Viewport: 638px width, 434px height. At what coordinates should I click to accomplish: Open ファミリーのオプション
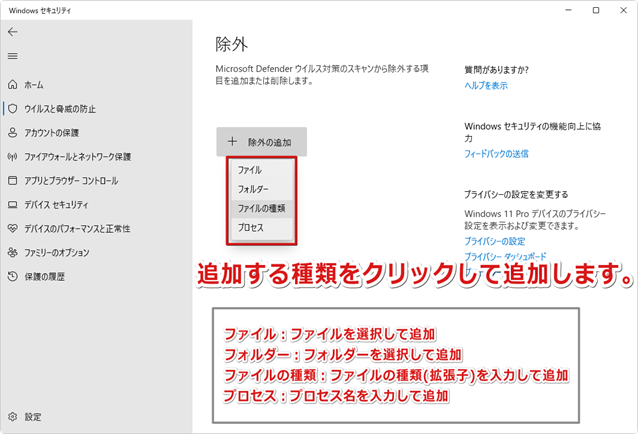pos(57,253)
